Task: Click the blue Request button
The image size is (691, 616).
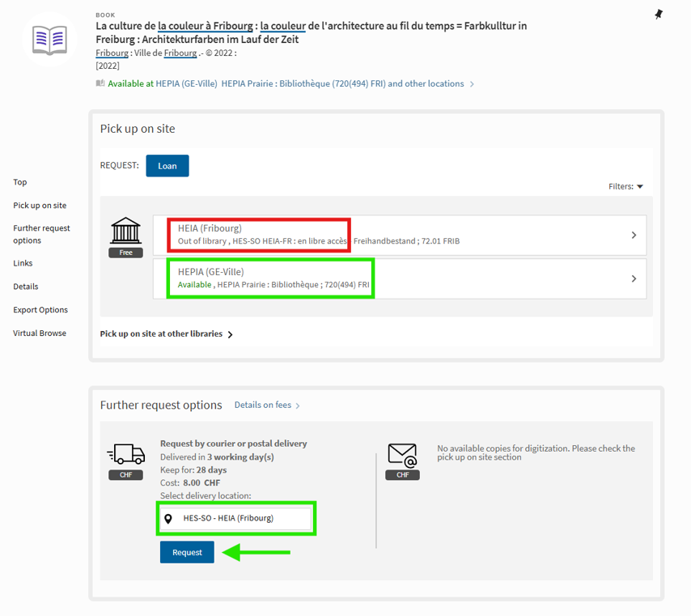Action: pos(187,552)
